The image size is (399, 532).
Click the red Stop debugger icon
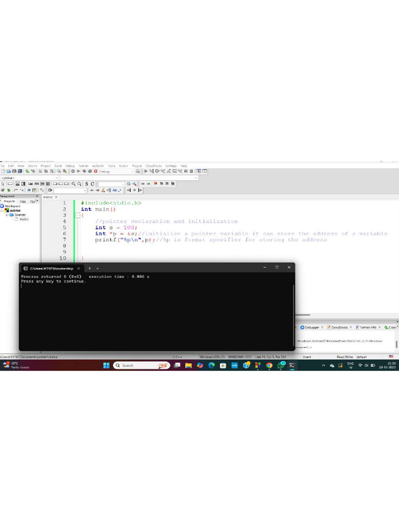click(x=191, y=171)
